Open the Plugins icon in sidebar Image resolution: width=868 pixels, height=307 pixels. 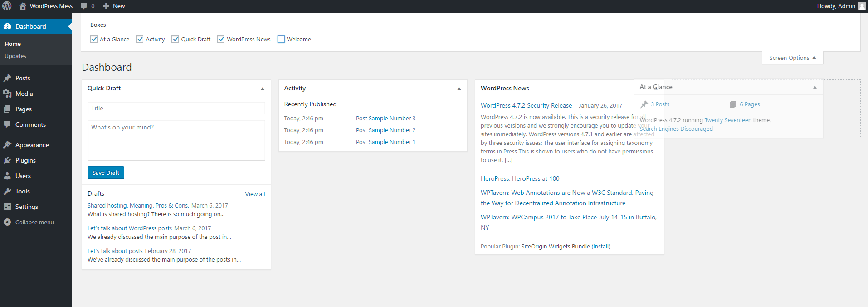[7, 160]
